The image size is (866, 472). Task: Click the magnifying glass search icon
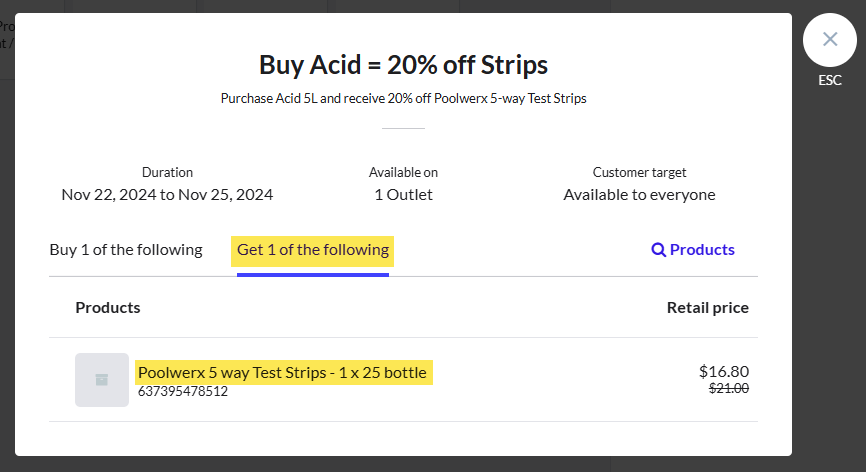tap(658, 250)
